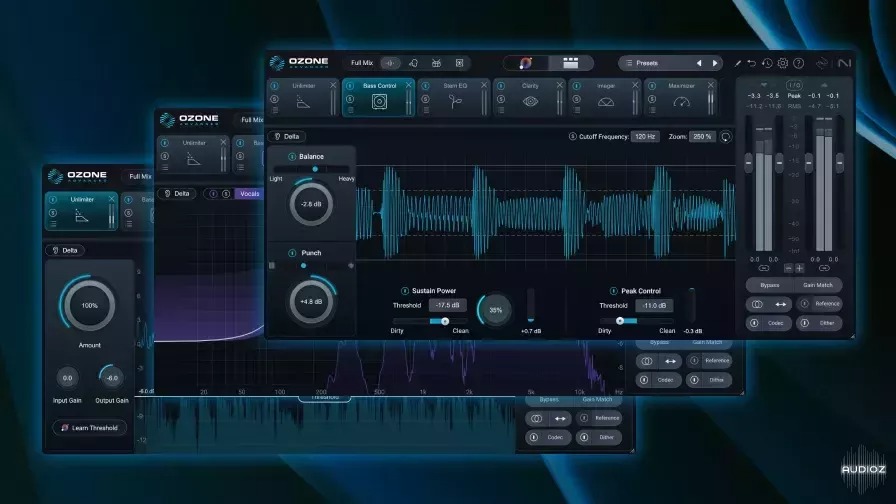Click the Delta button in front window
The height and width of the screenshot is (504, 896).
[287, 137]
